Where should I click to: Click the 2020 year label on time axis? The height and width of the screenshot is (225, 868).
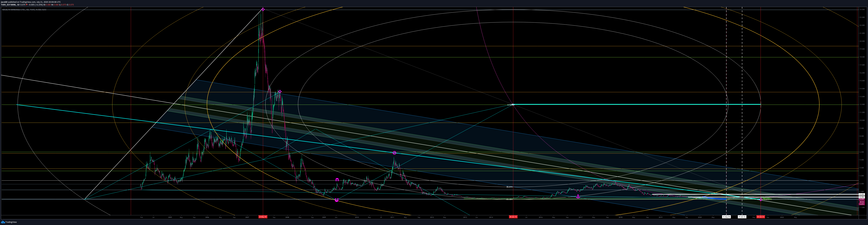tap(700, 217)
